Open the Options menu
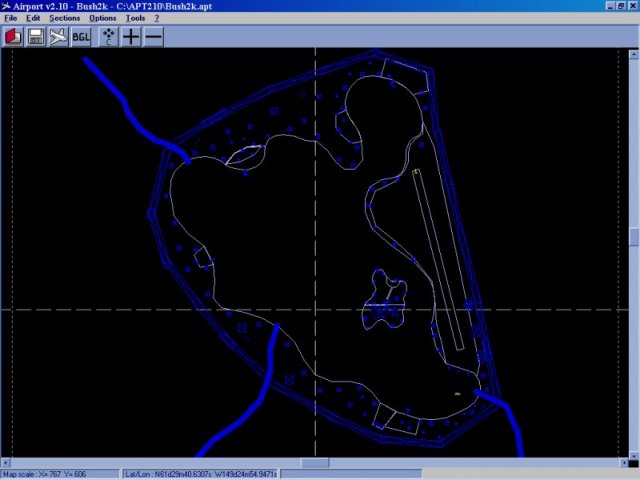 102,18
